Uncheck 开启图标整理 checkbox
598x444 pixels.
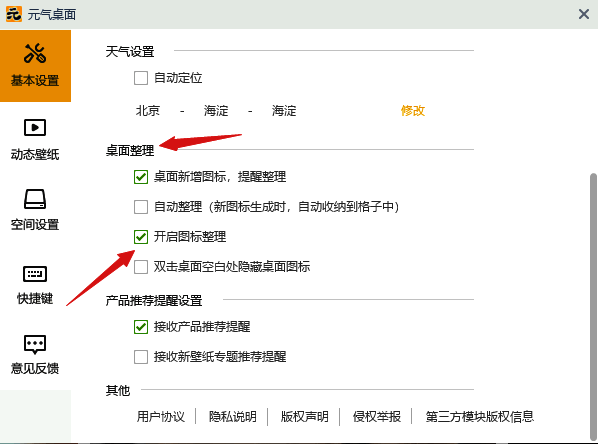pyautogui.click(x=141, y=237)
